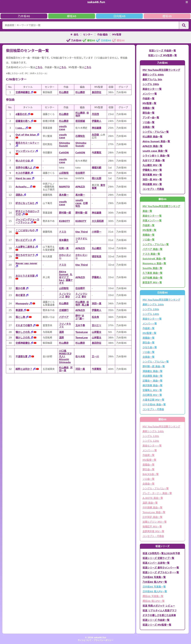The height and width of the screenshot is (644, 191).
Task: Play music note for 4番目の光
Action: click(29, 114)
